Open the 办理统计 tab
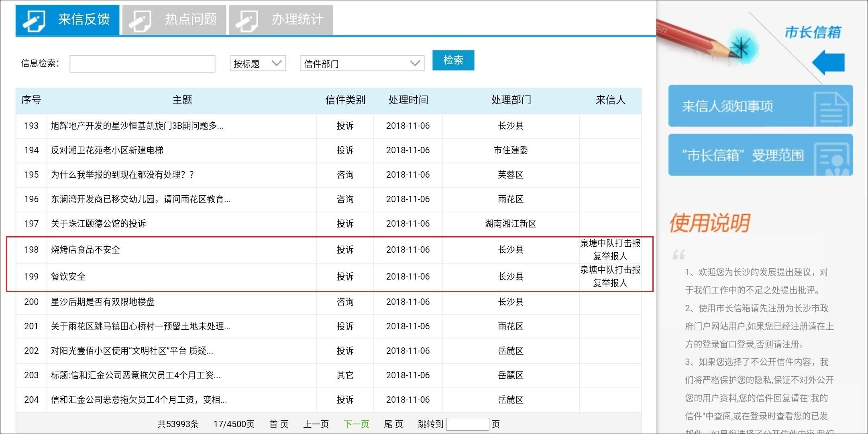This screenshot has width=868, height=434. pos(297,19)
